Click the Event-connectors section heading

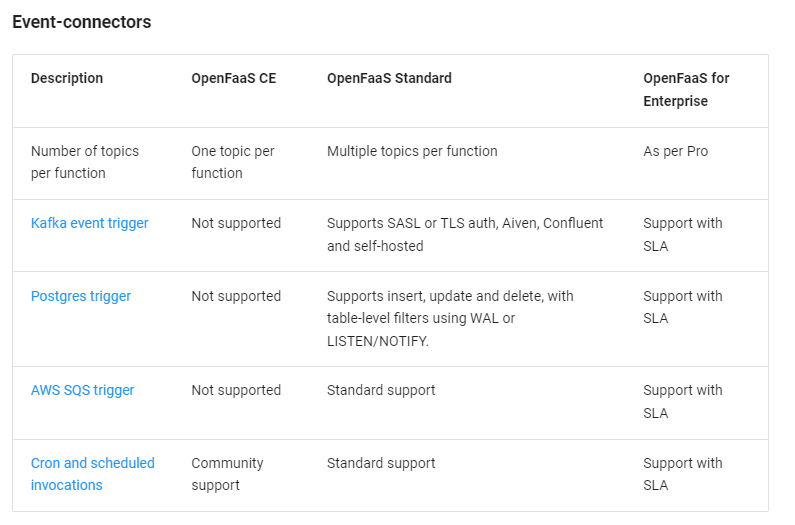(x=82, y=22)
